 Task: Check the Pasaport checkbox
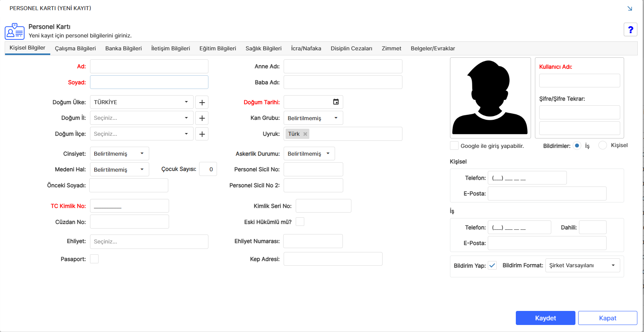pos(94,259)
